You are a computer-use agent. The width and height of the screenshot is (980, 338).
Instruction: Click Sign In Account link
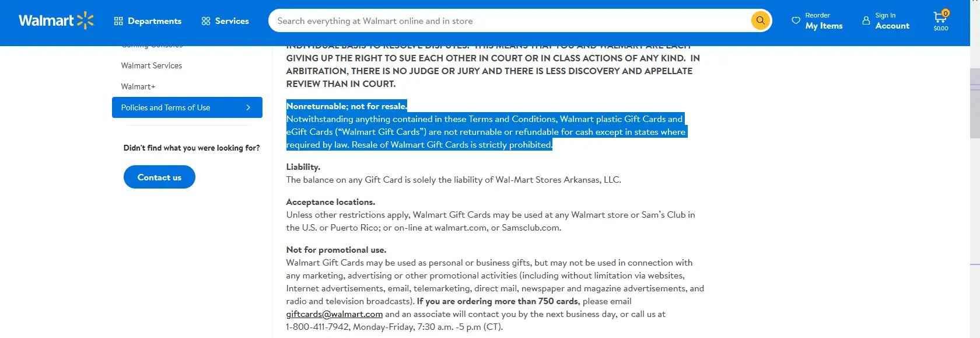pyautogui.click(x=892, y=21)
